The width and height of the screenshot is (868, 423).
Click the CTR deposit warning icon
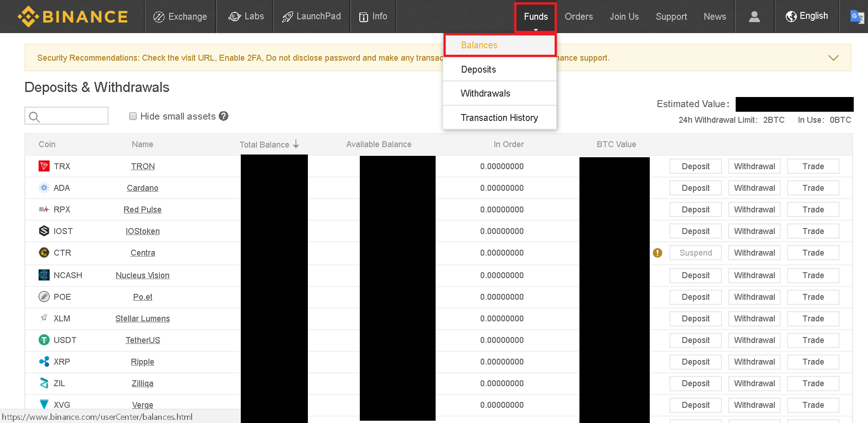[658, 253]
